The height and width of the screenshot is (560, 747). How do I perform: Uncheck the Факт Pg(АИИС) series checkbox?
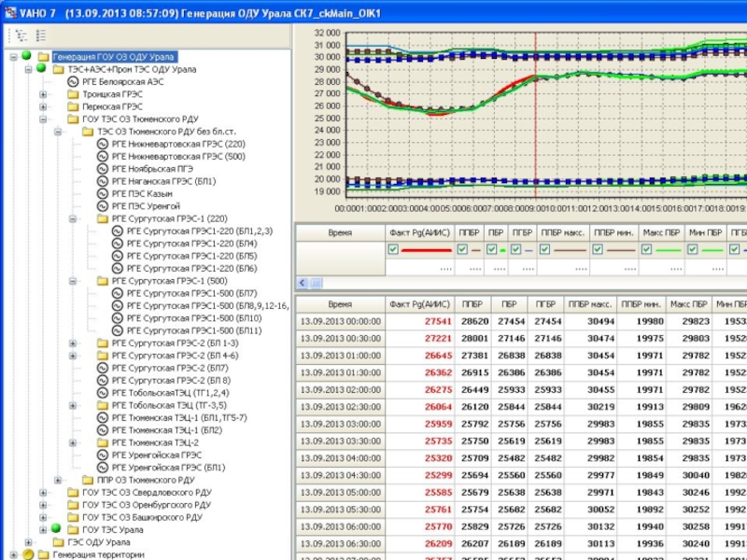coord(393,249)
